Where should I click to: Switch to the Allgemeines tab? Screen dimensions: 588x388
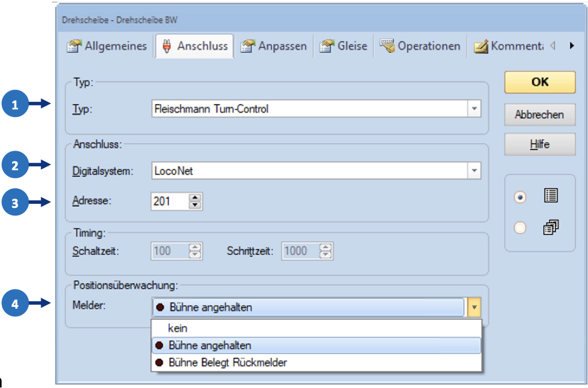108,46
